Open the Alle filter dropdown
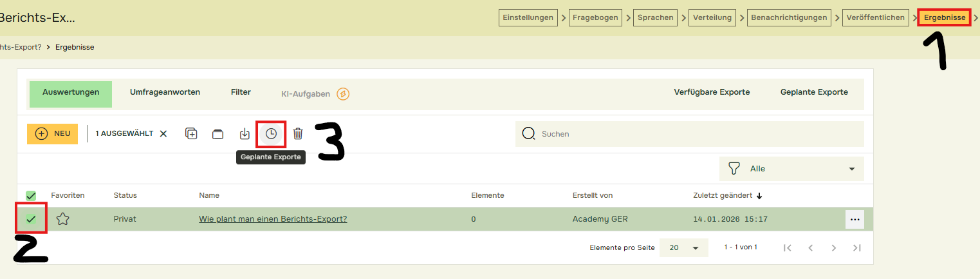The width and height of the screenshot is (980, 279). [791, 169]
